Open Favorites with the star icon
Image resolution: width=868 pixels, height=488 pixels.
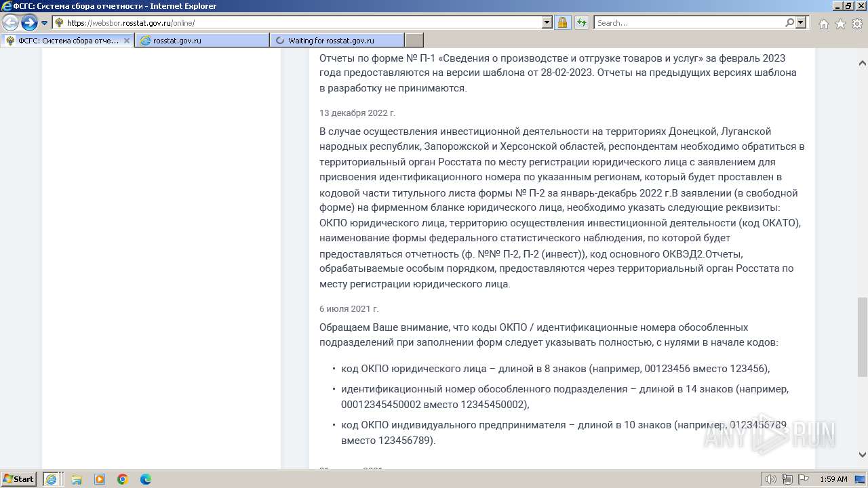tap(840, 24)
